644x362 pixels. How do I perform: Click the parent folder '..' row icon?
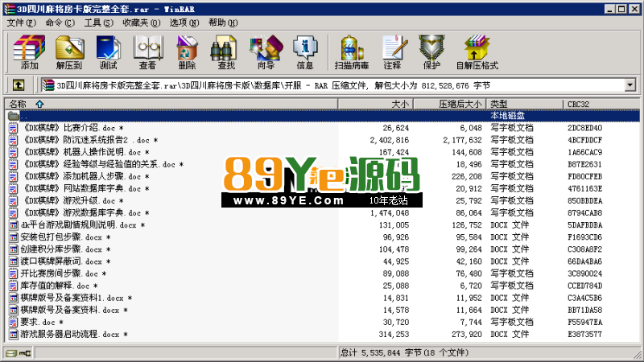point(14,116)
